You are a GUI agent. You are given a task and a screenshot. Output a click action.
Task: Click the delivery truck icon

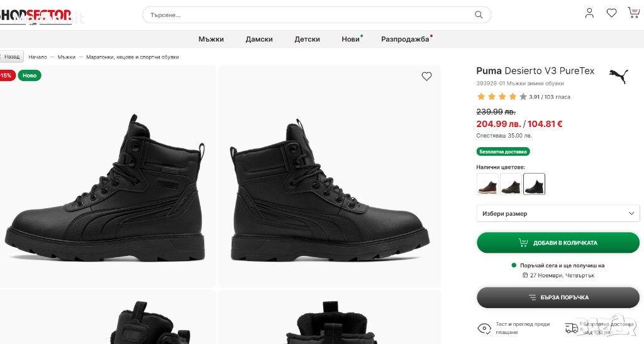pyautogui.click(x=571, y=328)
